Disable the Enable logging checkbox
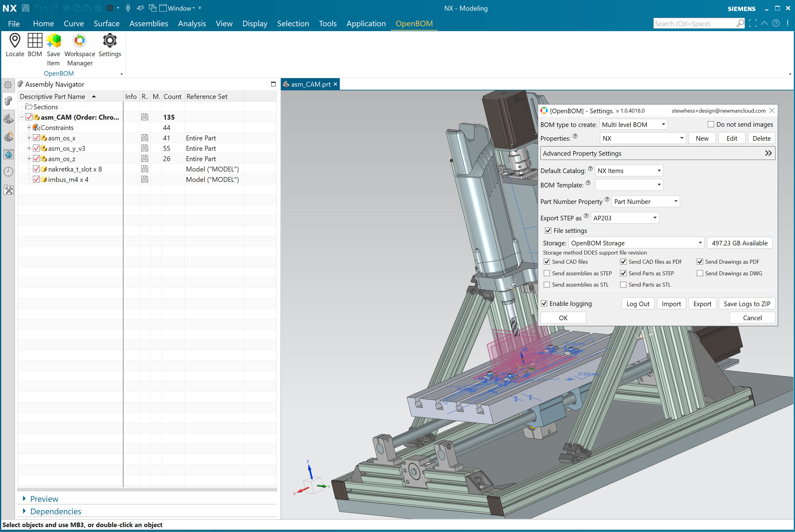This screenshot has width=795, height=532. coord(544,304)
